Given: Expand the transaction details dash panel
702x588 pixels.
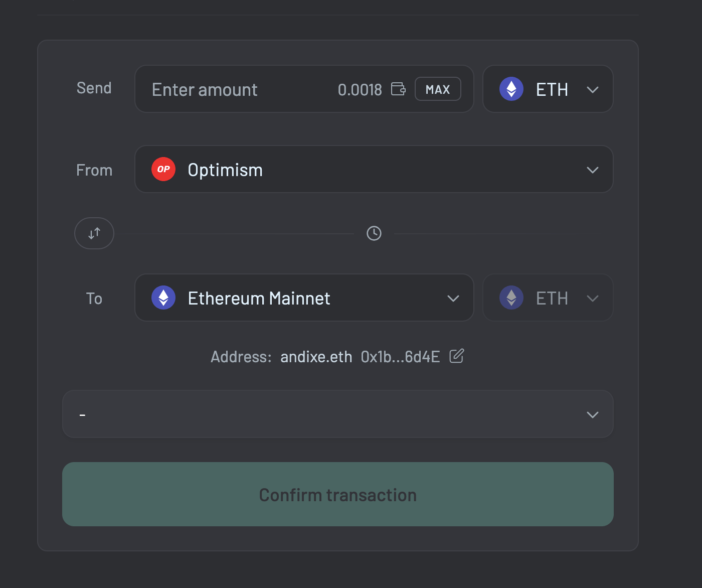Looking at the screenshot, I should click(337, 414).
